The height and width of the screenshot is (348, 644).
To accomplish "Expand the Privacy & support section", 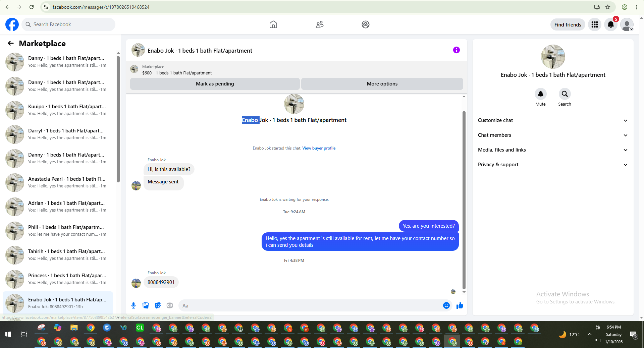I will pyautogui.click(x=553, y=165).
